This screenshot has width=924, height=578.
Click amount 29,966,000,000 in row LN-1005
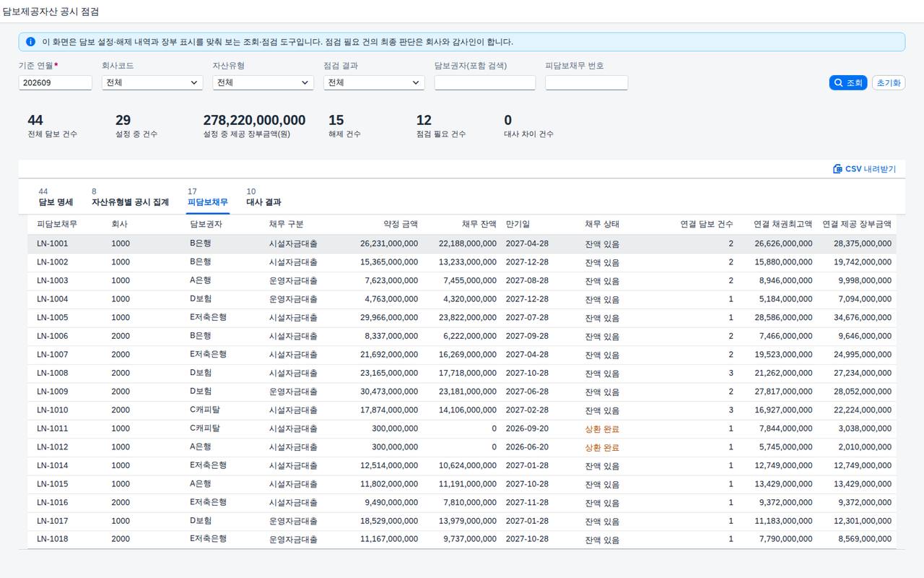(x=389, y=318)
